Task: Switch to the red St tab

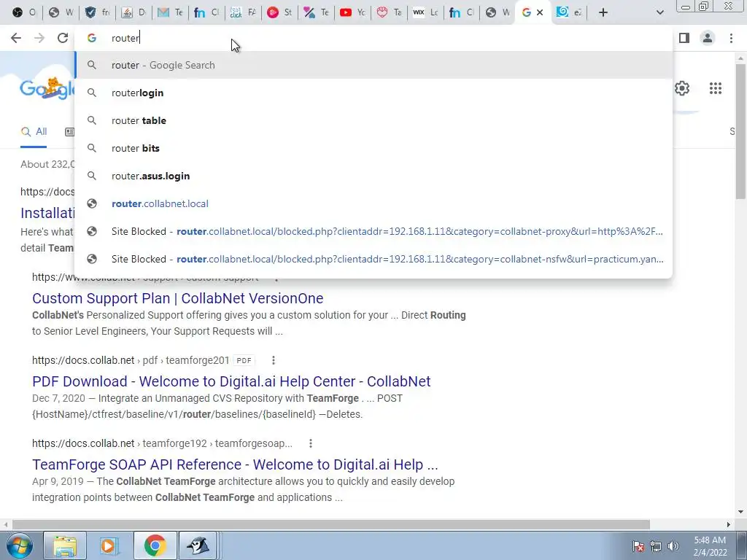Action: click(x=279, y=12)
